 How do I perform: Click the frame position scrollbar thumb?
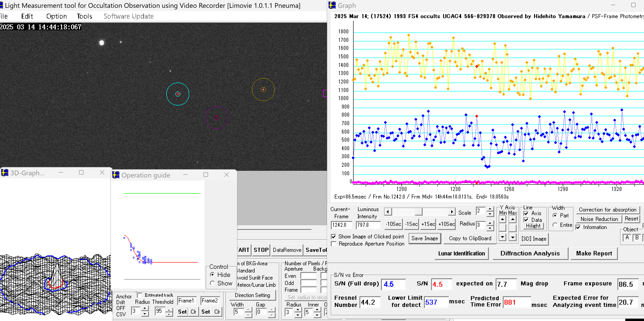pyautogui.click(x=418, y=212)
